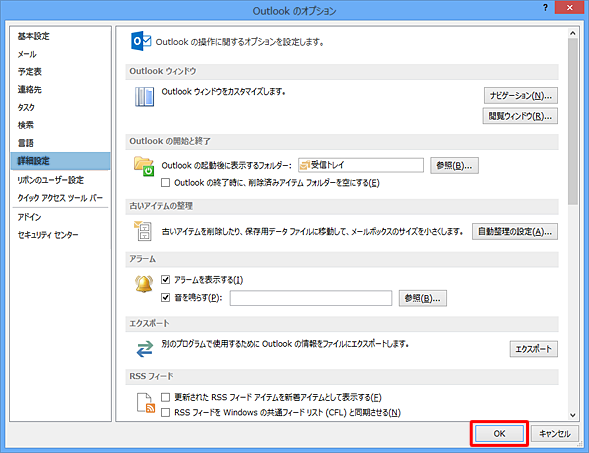Viewport: 589px width, 453px height.
Task: Open タスク options
Action: (60, 107)
